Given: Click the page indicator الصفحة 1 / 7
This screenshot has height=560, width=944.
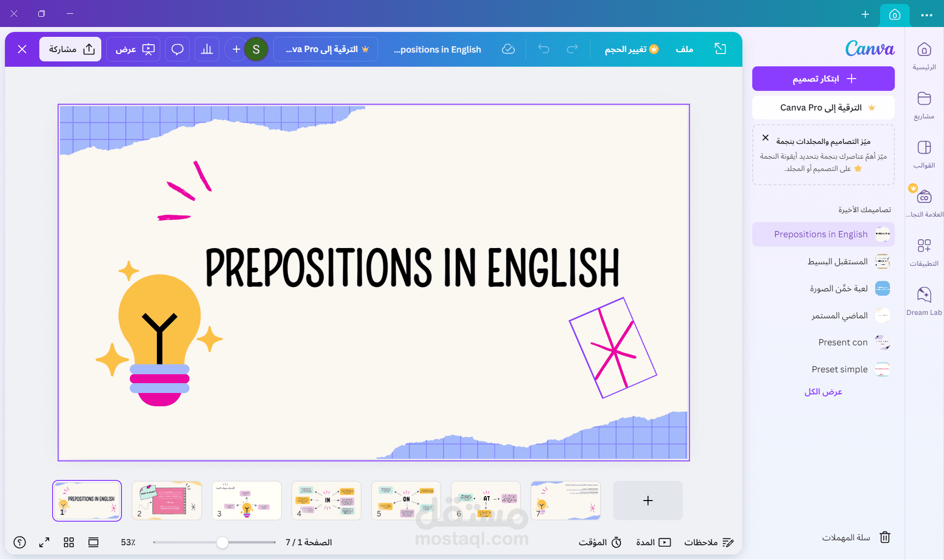Looking at the screenshot, I should (309, 542).
